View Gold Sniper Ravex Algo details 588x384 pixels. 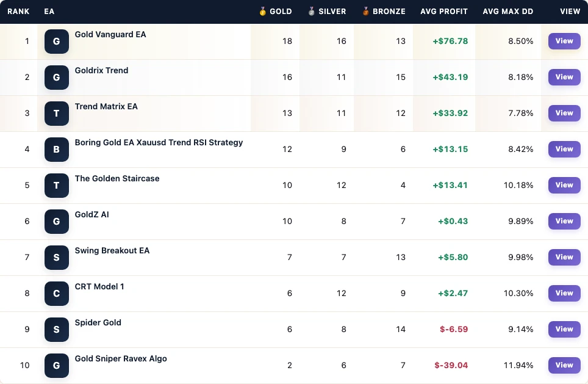564,365
